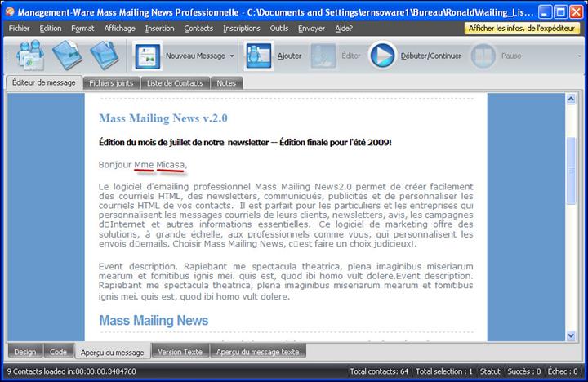The height and width of the screenshot is (382, 588).
Task: Open toolbar overflow options arrow
Action: (x=579, y=56)
